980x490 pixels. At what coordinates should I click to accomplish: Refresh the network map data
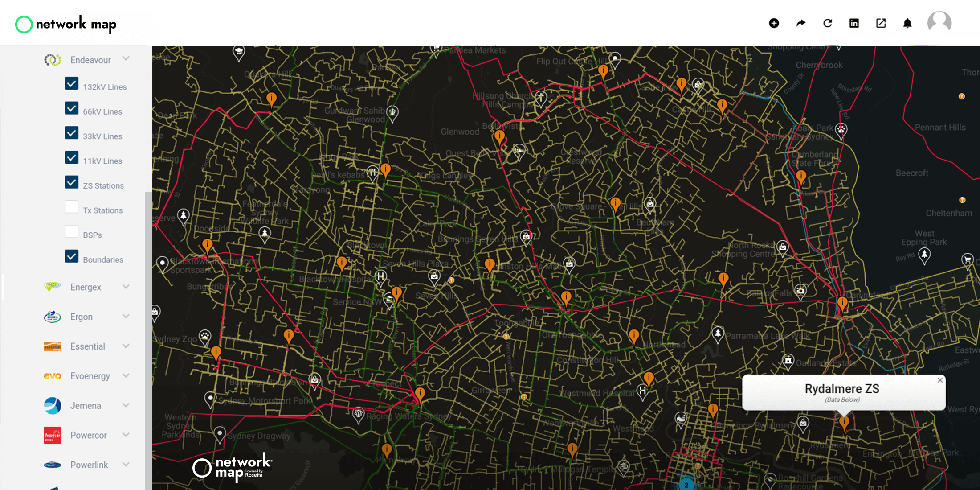(827, 23)
